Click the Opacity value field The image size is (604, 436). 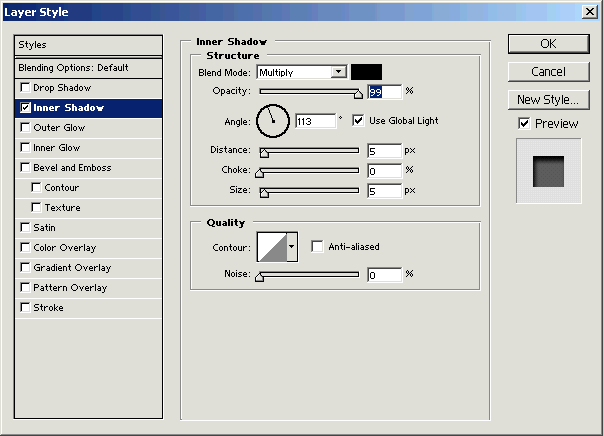(x=384, y=92)
